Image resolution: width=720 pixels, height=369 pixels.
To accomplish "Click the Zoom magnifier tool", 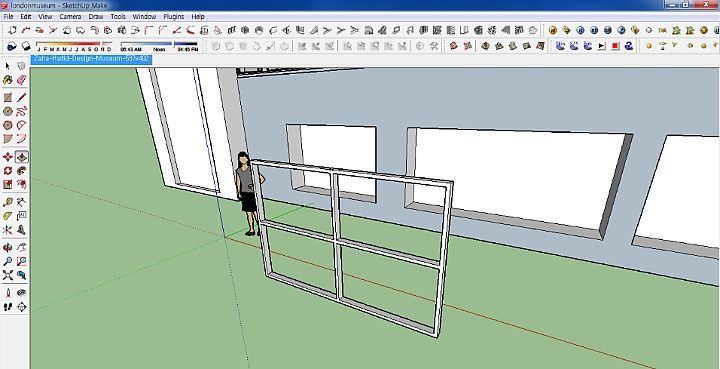I will pyautogui.click(x=8, y=262).
